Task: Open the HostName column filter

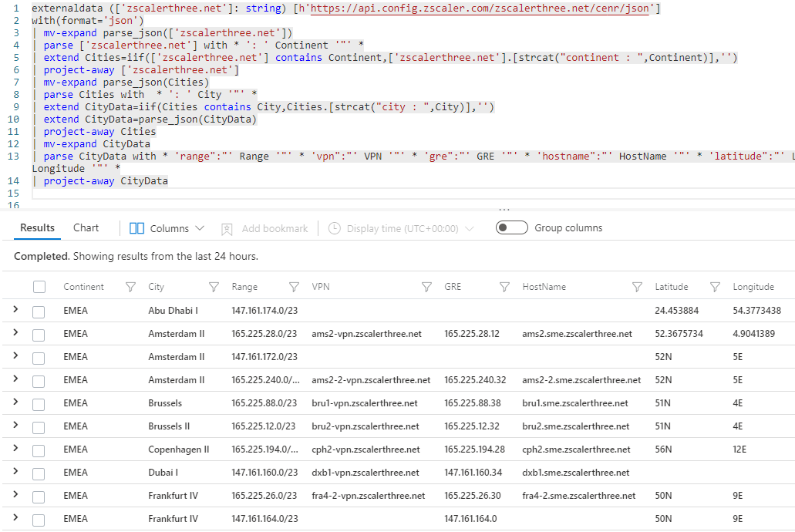Action: click(x=638, y=287)
